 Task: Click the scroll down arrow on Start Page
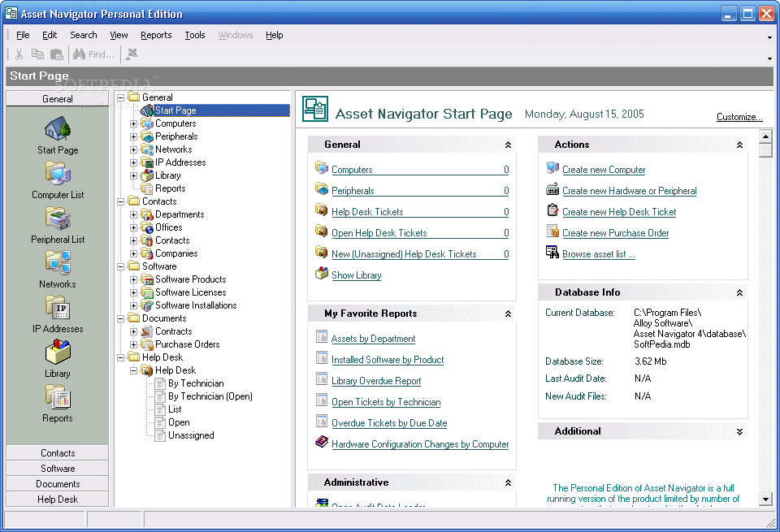(x=765, y=499)
